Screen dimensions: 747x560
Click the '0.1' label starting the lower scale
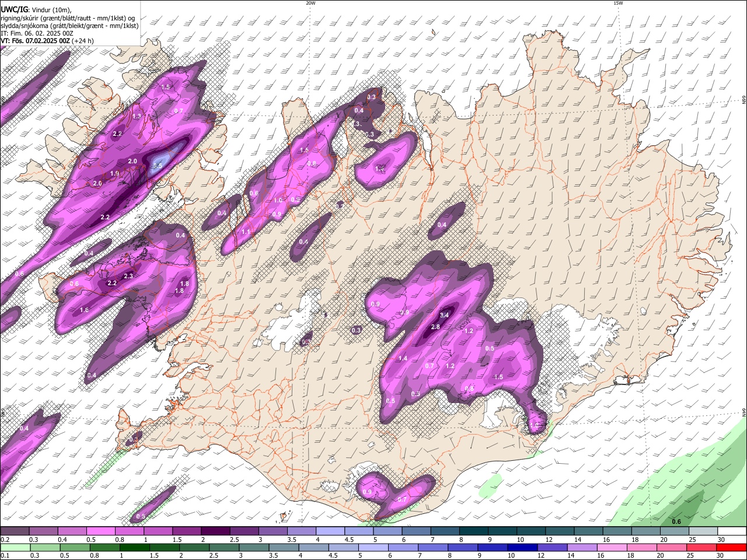5,555
